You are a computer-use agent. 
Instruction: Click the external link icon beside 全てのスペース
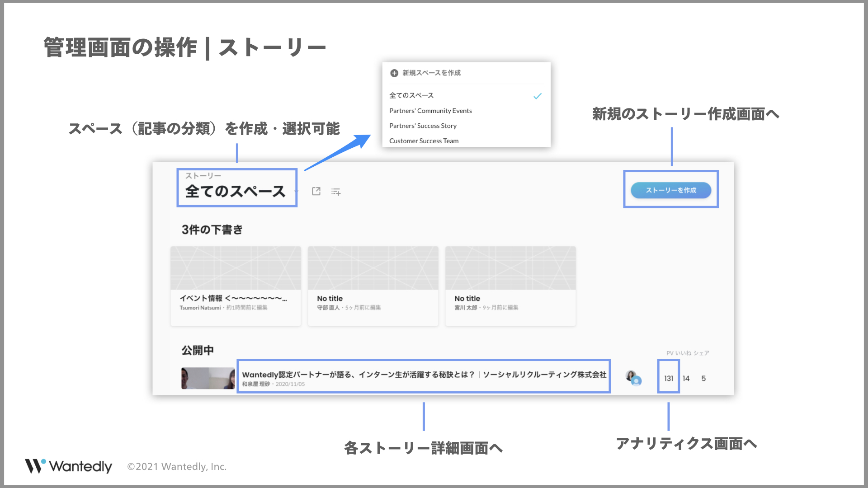pyautogui.click(x=316, y=192)
